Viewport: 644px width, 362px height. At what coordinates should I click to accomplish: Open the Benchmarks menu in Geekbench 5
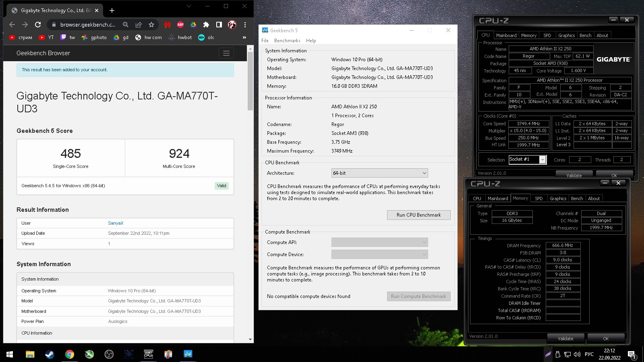coord(287,41)
